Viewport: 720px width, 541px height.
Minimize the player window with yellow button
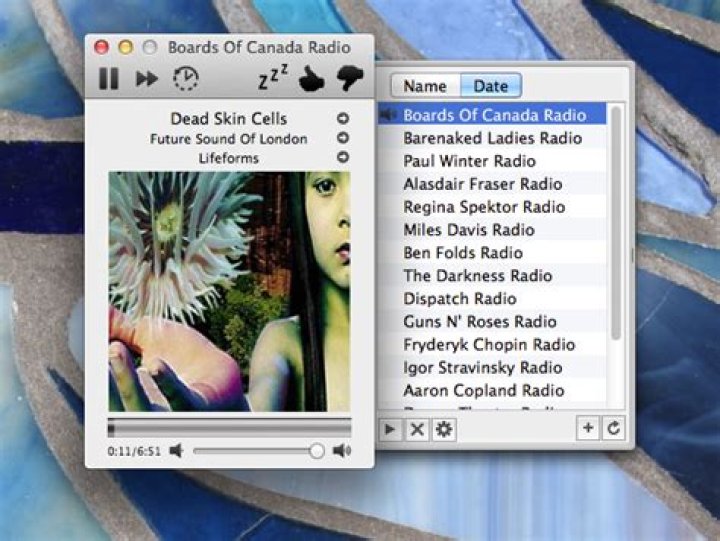(126, 47)
